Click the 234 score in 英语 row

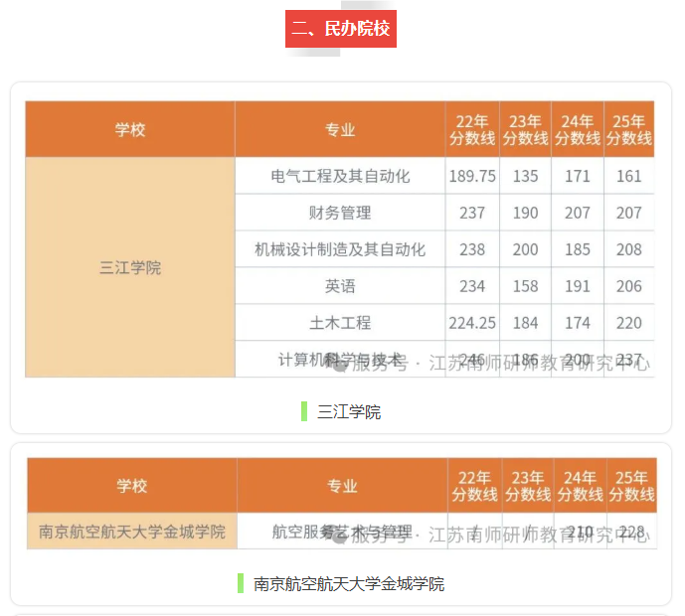pyautogui.click(x=472, y=286)
